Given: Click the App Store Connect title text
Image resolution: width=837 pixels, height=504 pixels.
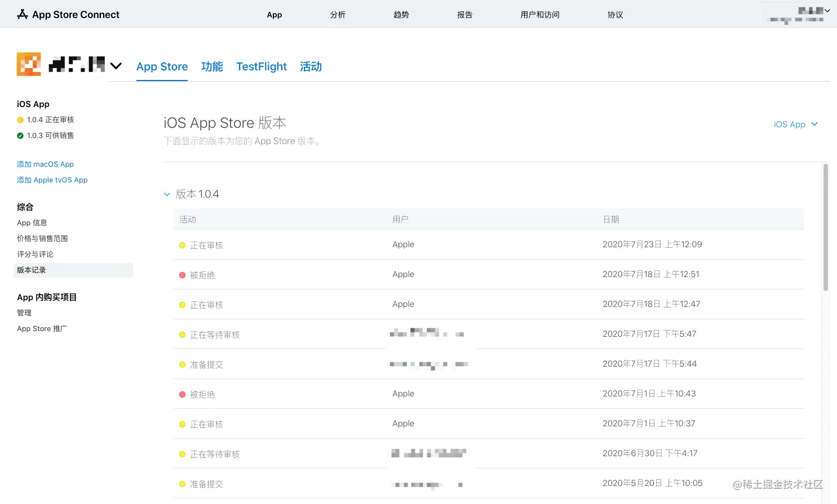Looking at the screenshot, I should [x=76, y=15].
